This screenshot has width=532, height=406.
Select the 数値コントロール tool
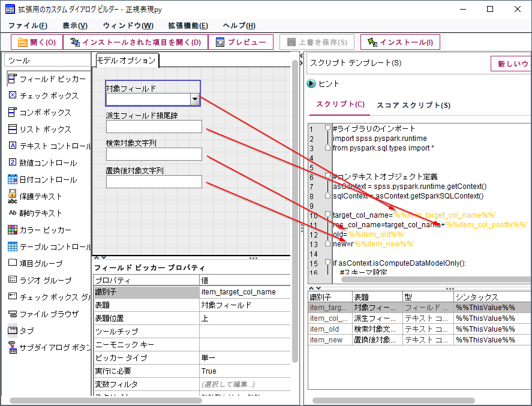tap(43, 163)
